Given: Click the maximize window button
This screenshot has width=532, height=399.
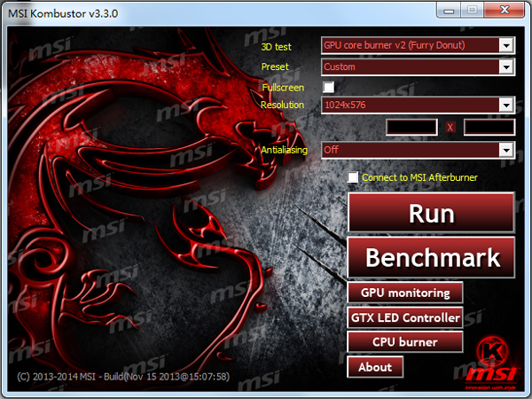Looking at the screenshot, I should 473,11.
